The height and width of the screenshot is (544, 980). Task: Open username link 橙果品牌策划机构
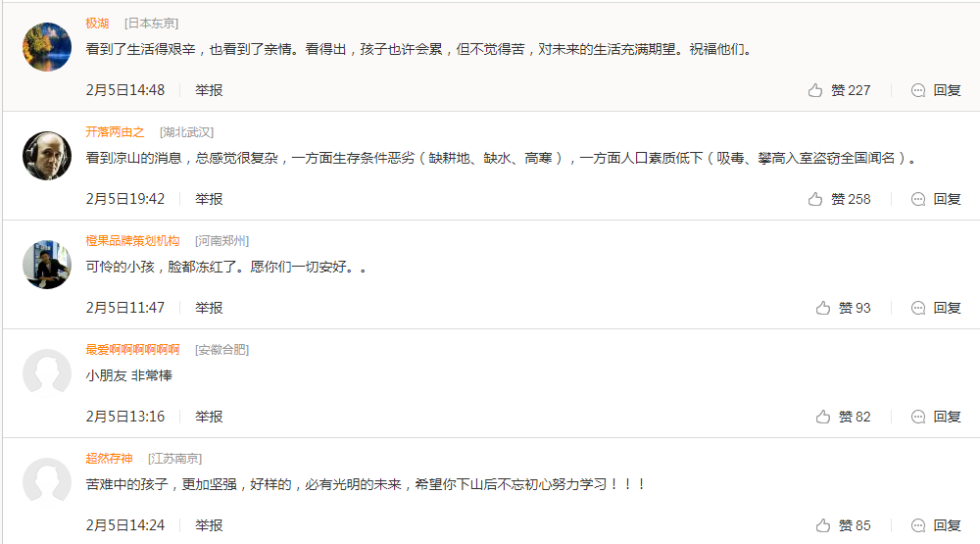(132, 241)
